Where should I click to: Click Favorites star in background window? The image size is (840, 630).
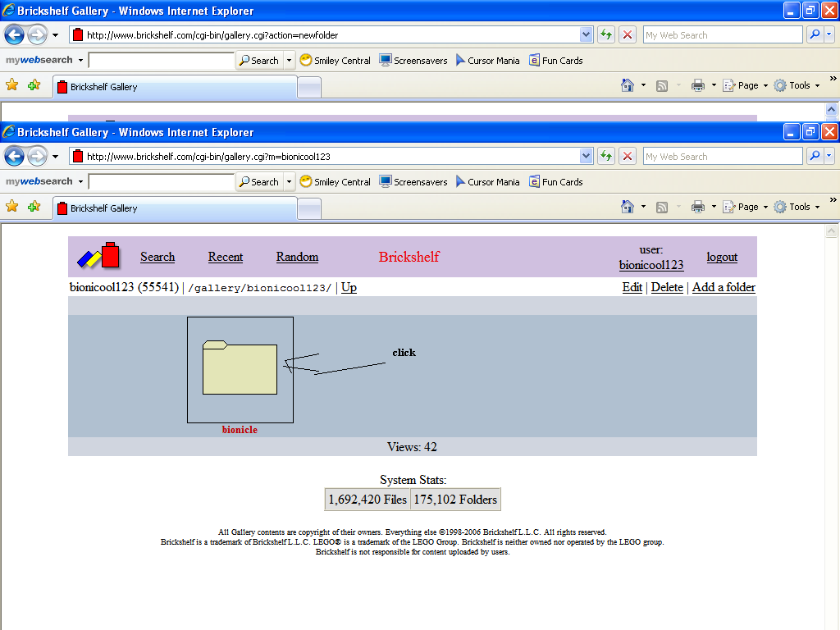11,85
